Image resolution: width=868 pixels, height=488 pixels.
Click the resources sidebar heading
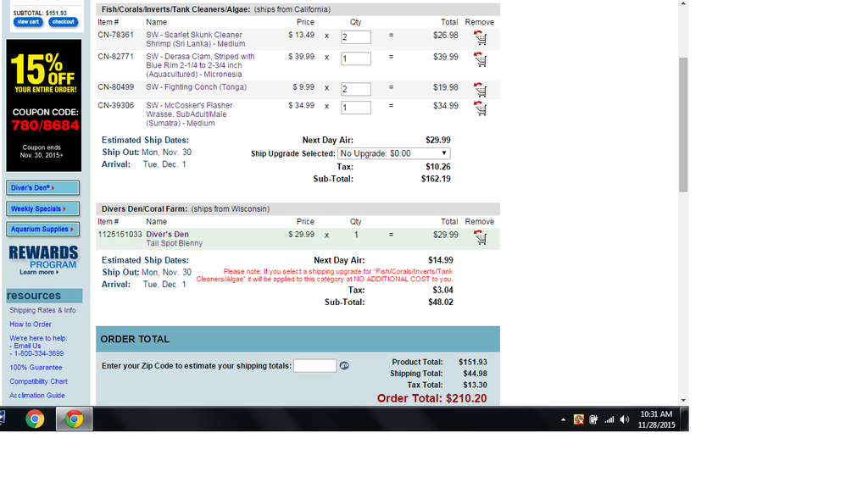point(44,296)
